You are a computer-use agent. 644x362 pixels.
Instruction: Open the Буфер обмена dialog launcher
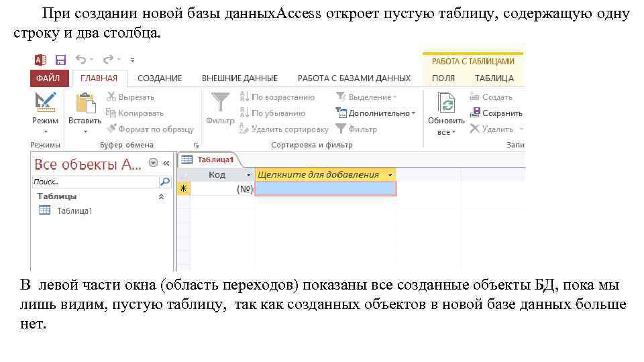tap(196, 145)
